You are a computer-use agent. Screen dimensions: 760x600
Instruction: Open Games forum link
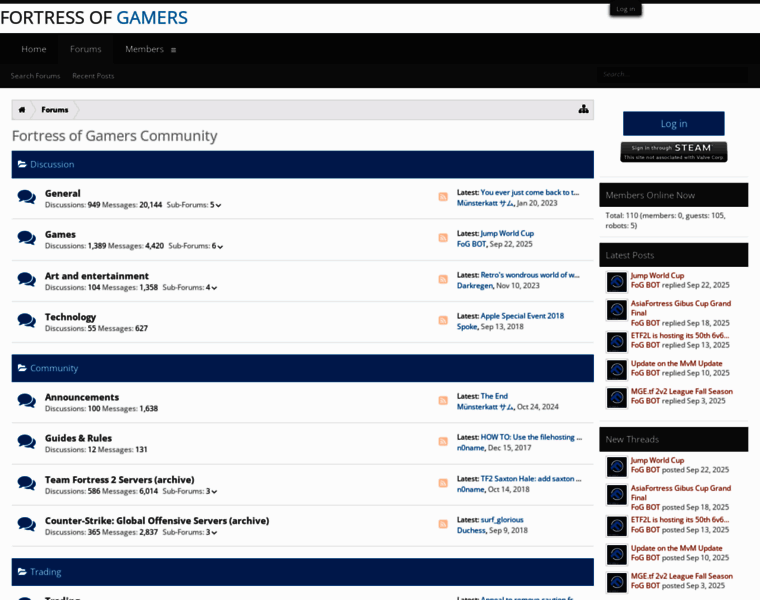point(60,235)
